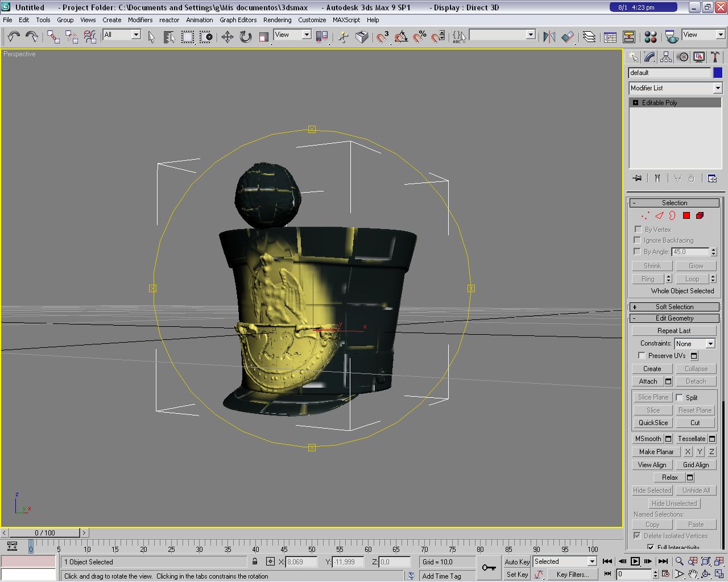Open the Rendering menu
Screen dimensions: 728x582
(277, 20)
